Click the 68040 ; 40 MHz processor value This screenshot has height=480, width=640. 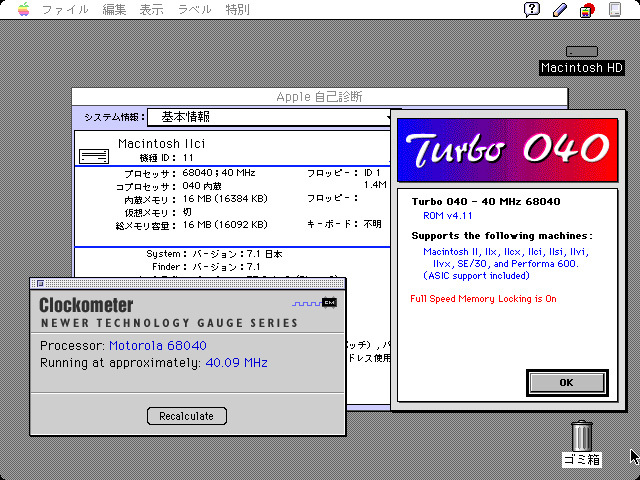(x=219, y=173)
